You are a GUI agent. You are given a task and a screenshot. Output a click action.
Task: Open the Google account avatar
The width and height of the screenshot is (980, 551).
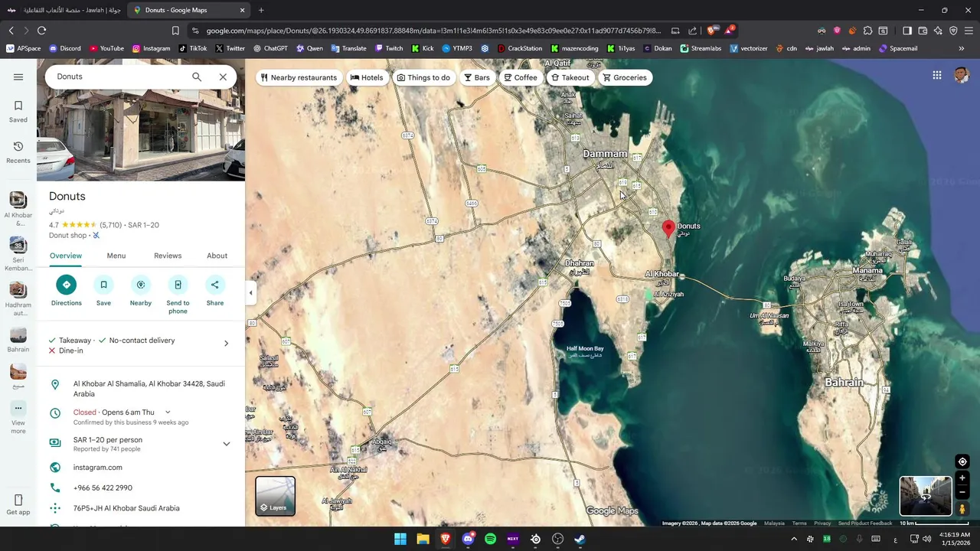point(962,75)
